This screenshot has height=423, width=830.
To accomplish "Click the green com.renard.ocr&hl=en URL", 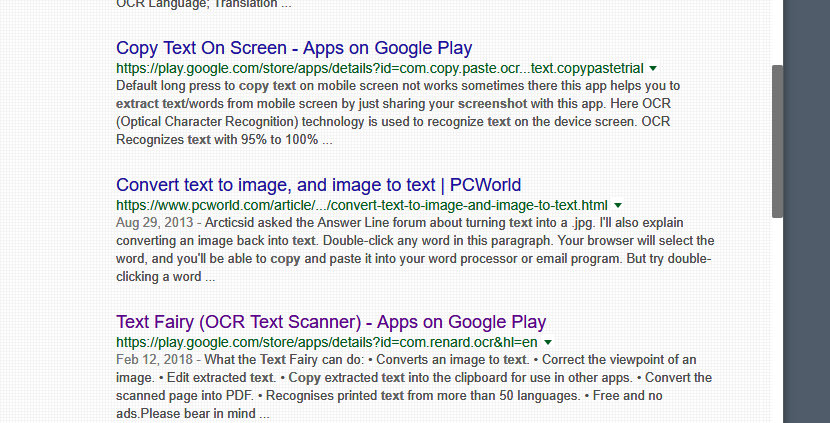I will pyautogui.click(x=327, y=343).
